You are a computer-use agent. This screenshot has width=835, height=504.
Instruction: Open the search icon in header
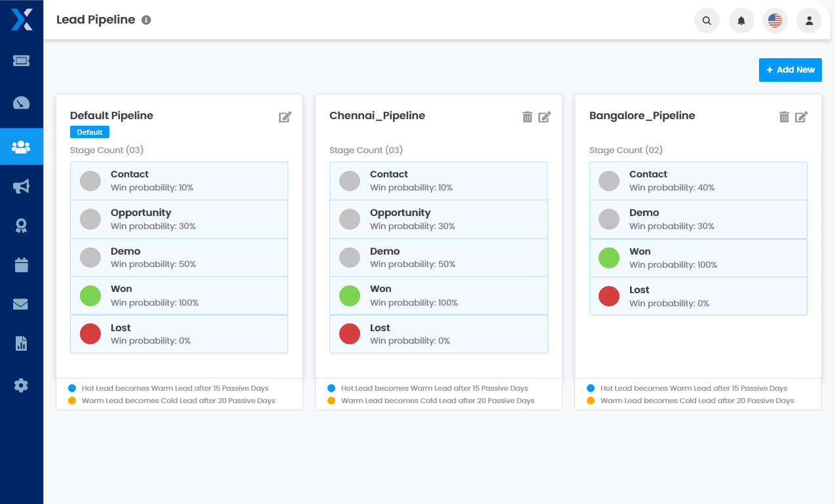pyautogui.click(x=707, y=20)
